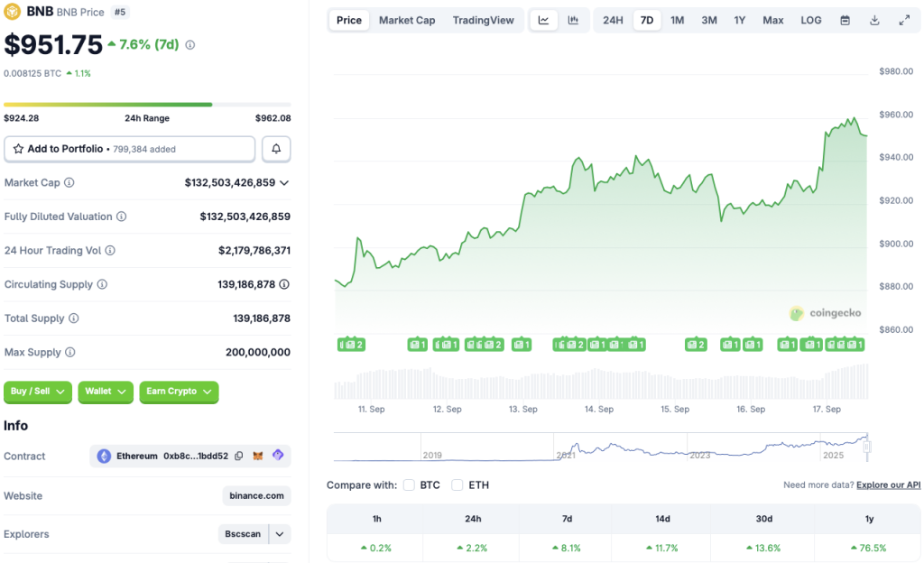924x563 pixels.
Task: Select the Price chart tab
Action: pos(349,20)
